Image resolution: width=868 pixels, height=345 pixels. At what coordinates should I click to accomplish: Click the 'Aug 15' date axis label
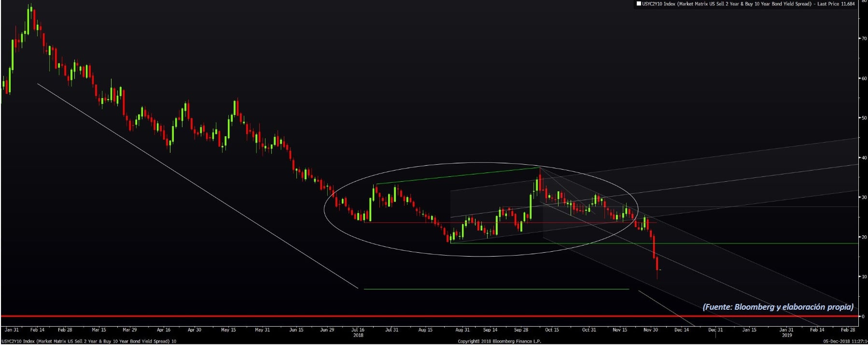coord(425,330)
